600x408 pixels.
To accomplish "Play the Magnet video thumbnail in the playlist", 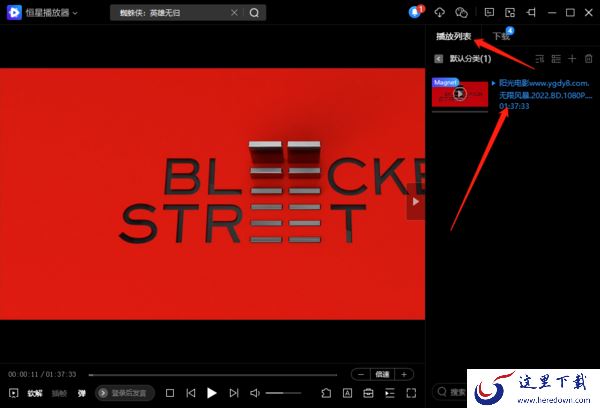I will click(x=460, y=93).
